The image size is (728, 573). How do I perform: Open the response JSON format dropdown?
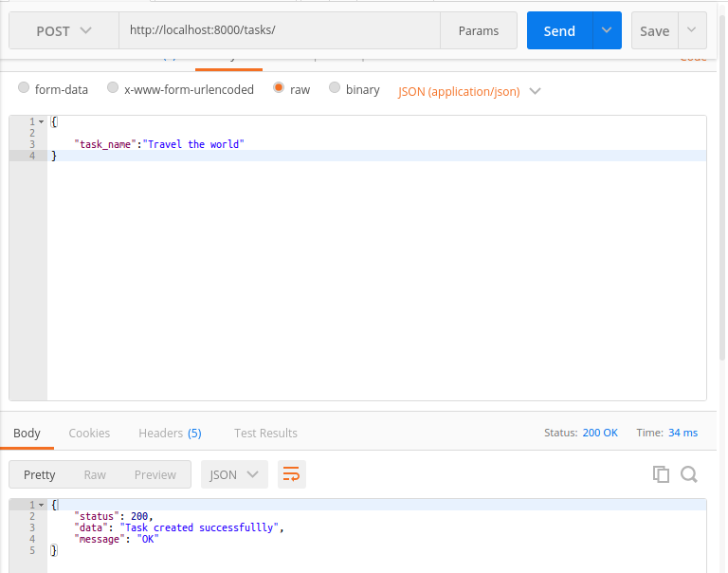pos(234,474)
